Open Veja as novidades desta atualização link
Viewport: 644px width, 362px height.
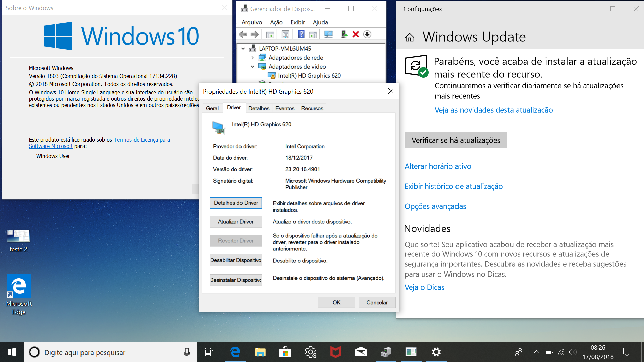(x=494, y=110)
